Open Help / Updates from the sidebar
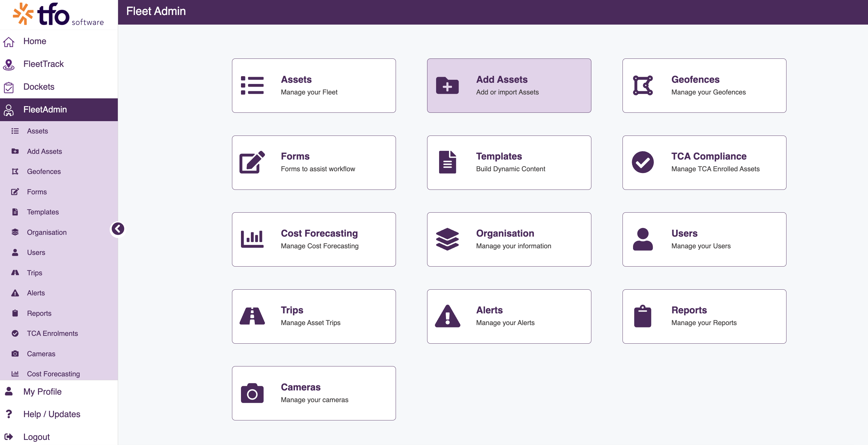868x445 pixels. pyautogui.click(x=59, y=414)
